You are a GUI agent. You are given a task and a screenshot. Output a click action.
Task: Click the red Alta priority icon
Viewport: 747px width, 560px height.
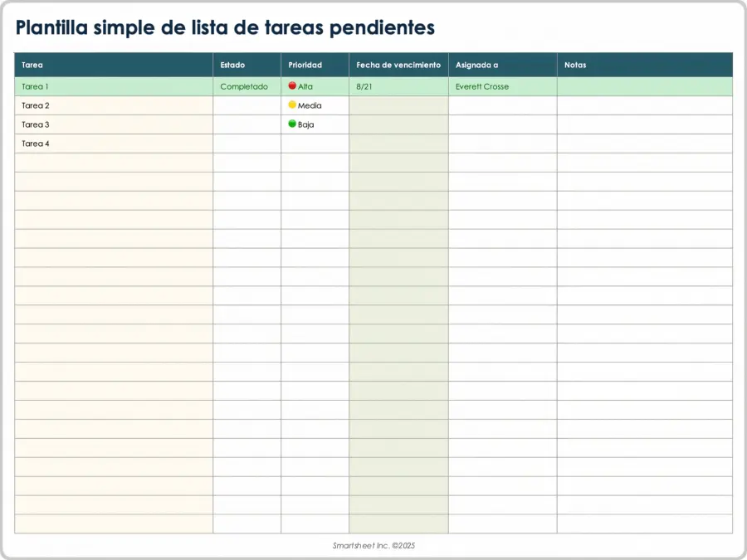[292, 85]
